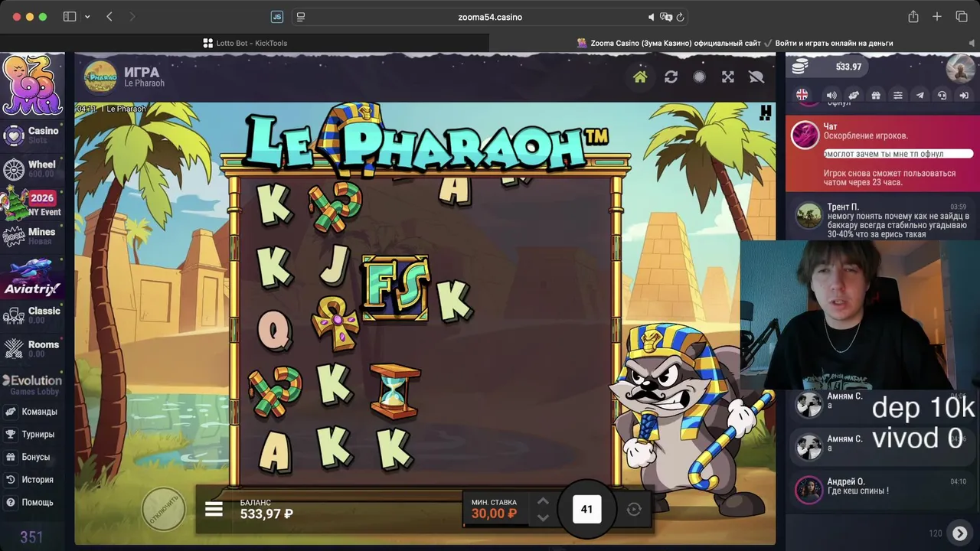Expand the game to fullscreen
The width and height of the screenshot is (980, 551).
pyautogui.click(x=728, y=77)
